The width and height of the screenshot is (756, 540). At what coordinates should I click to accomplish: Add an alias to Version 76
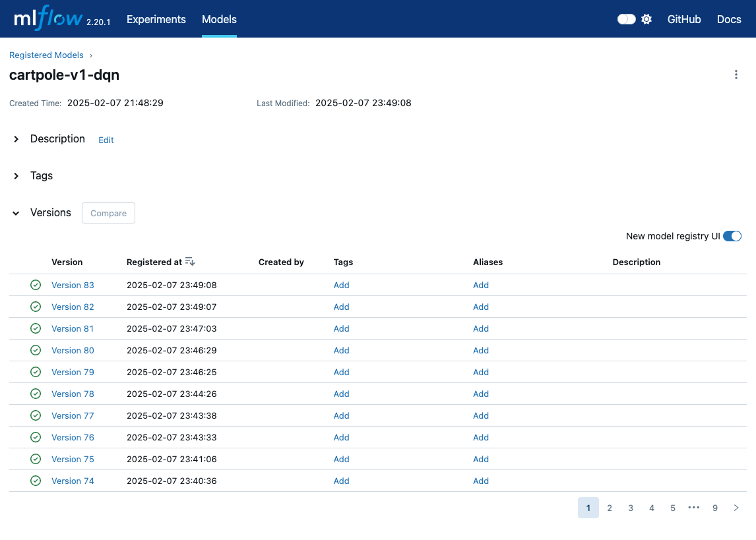pos(481,437)
